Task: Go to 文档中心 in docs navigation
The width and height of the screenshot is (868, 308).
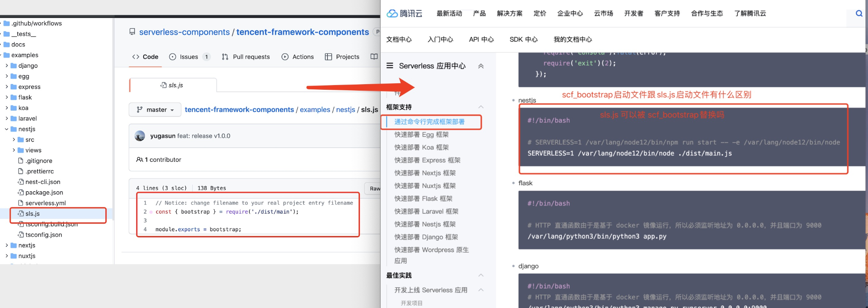Action: coord(399,39)
